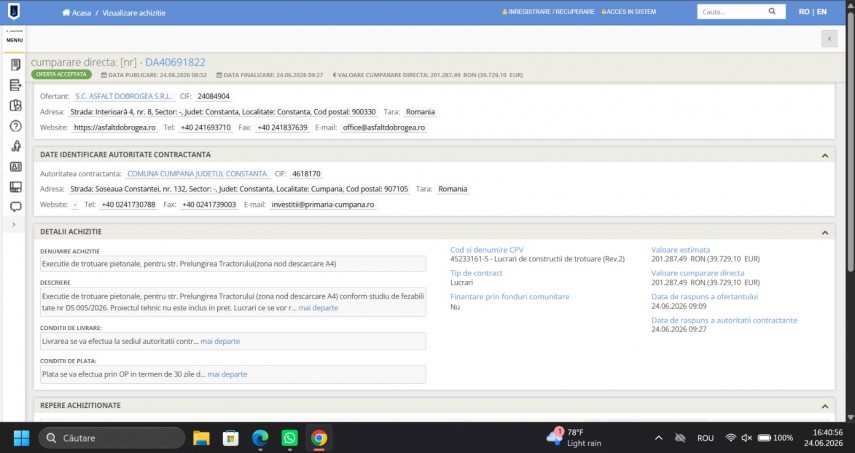
Task: Open COMUNA CUMPANA JUDETUL CONSTANTA link
Action: click(x=197, y=174)
